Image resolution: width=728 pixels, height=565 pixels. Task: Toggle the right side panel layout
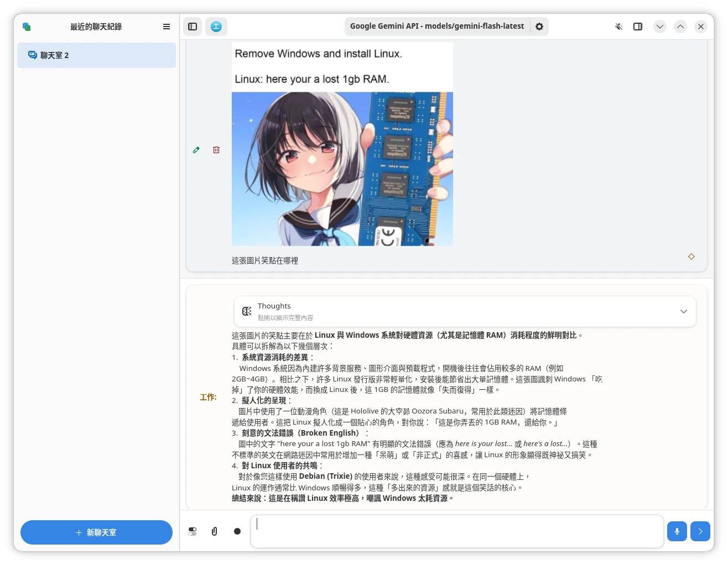coord(638,27)
